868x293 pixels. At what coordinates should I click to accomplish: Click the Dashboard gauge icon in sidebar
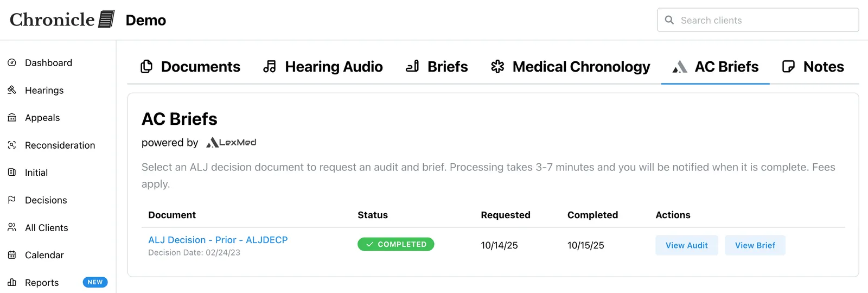pos(12,63)
